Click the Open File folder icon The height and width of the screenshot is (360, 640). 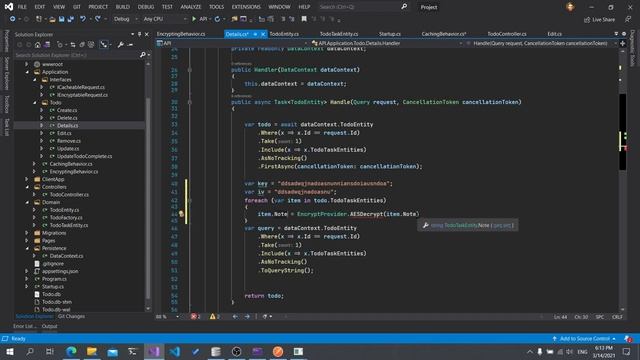click(52, 19)
